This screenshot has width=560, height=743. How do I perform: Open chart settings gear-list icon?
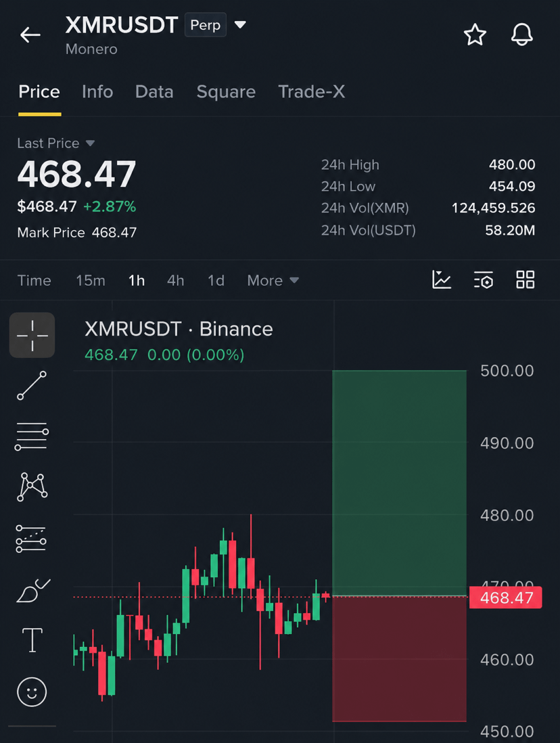[x=484, y=280]
